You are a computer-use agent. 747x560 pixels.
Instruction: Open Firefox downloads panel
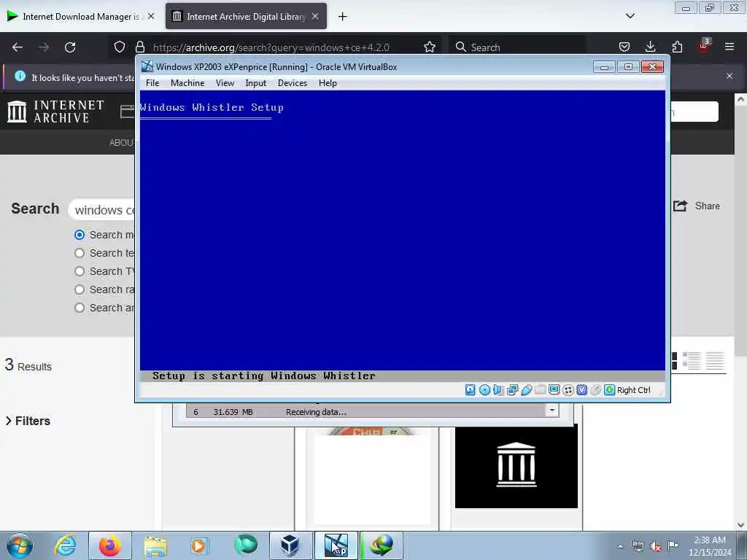point(650,47)
